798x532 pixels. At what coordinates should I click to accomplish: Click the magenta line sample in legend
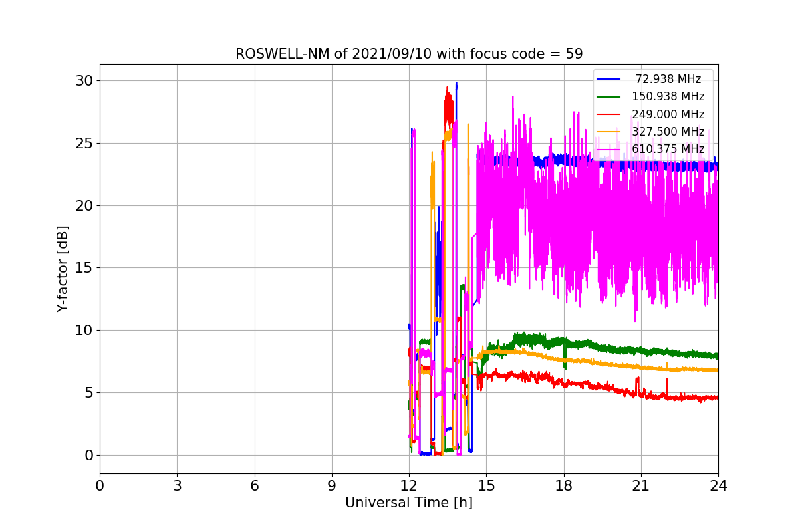point(608,149)
